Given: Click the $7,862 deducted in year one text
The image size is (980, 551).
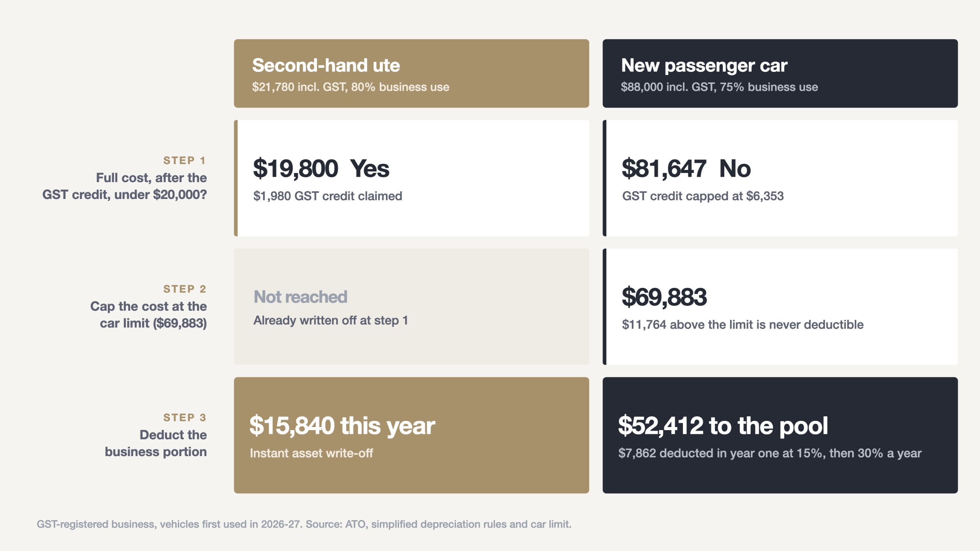Looking at the screenshot, I should (x=770, y=453).
